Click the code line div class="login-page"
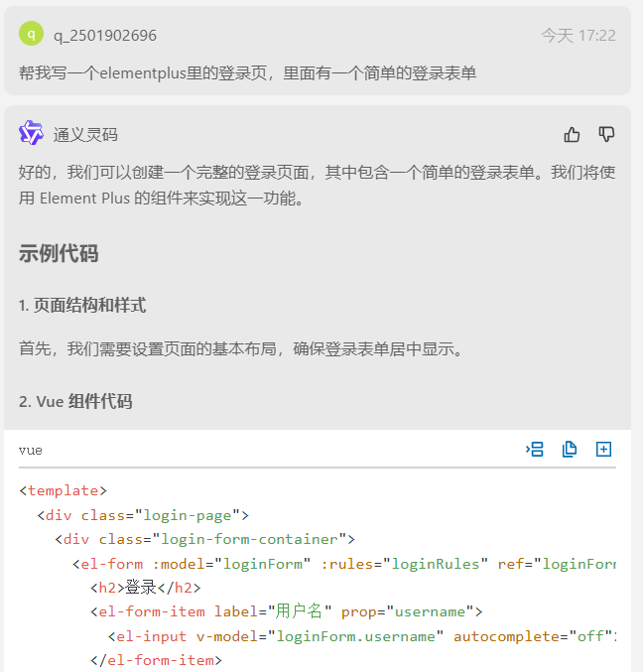Screen dimensions: 643x672 tap(143, 515)
